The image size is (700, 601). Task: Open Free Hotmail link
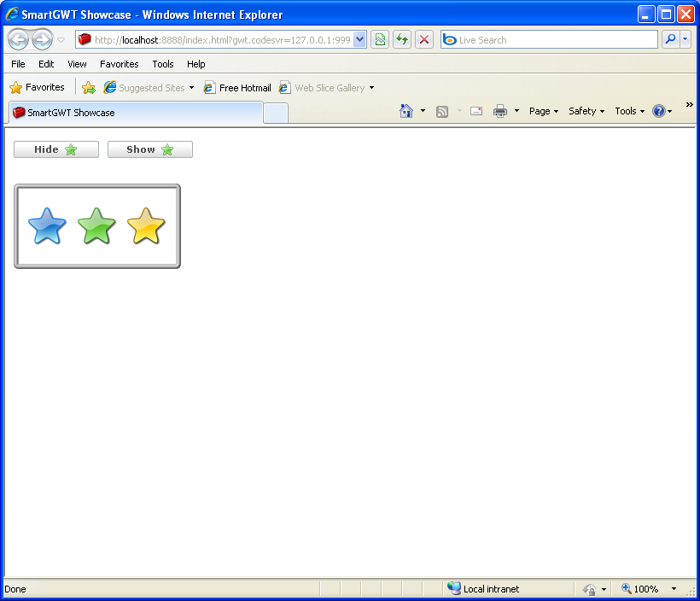[237, 88]
